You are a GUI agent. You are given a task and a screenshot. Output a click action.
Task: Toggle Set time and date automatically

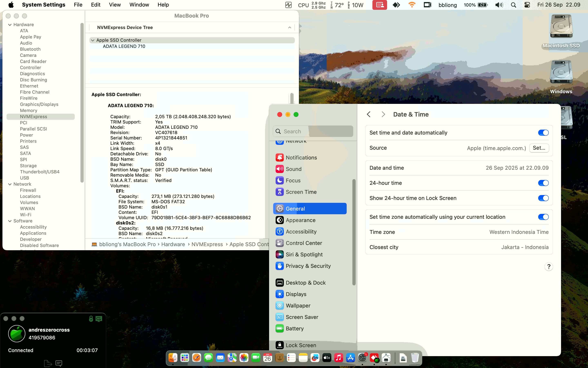pyautogui.click(x=543, y=133)
